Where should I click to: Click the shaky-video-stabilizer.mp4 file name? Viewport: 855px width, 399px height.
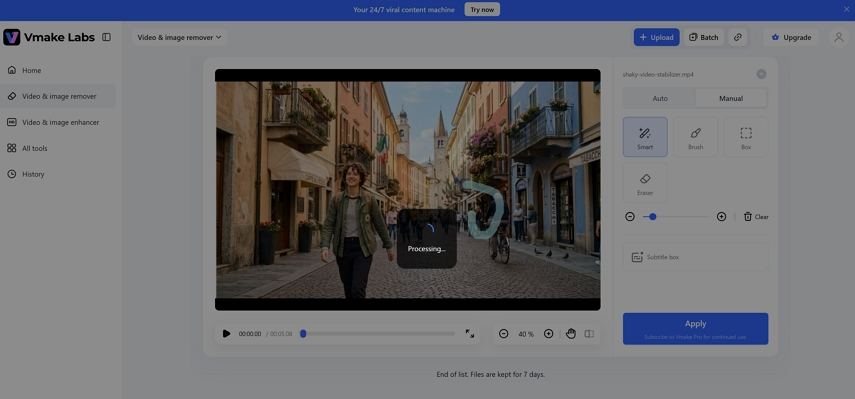click(x=658, y=74)
